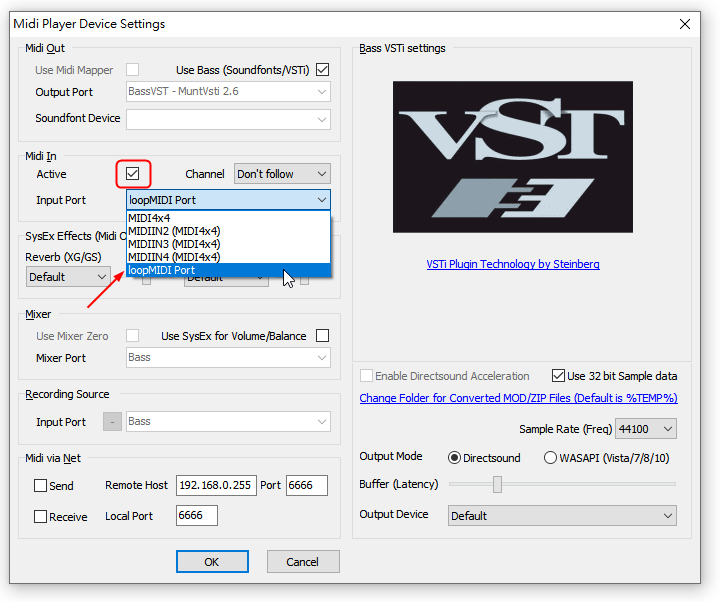This screenshot has height=602, width=720.
Task: Check the Midi via Net Send box
Action: (x=40, y=485)
